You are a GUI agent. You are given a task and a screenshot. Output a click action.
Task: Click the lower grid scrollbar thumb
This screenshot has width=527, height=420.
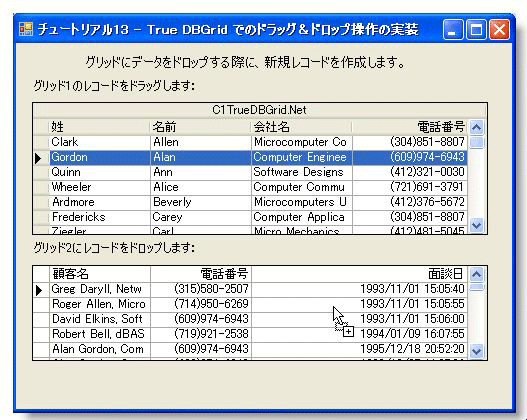pos(477,287)
